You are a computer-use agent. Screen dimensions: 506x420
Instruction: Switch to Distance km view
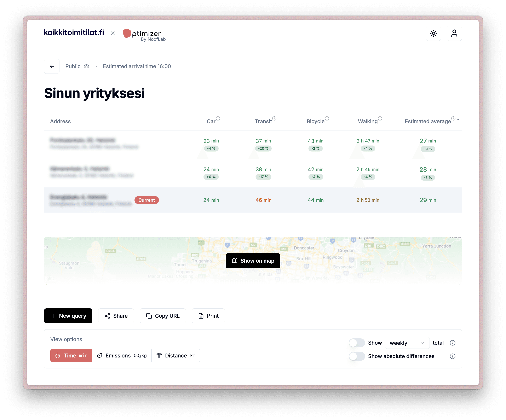point(176,355)
